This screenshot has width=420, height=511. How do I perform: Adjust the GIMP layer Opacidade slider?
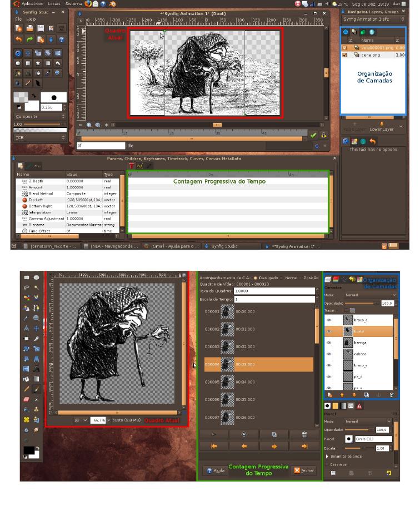click(362, 304)
